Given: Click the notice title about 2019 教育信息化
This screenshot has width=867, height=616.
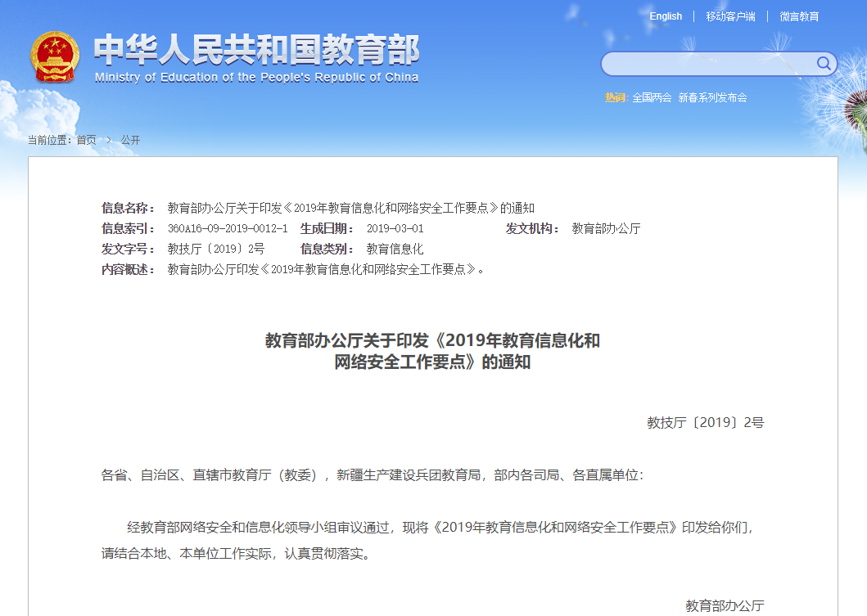Looking at the screenshot, I should pos(431,352).
